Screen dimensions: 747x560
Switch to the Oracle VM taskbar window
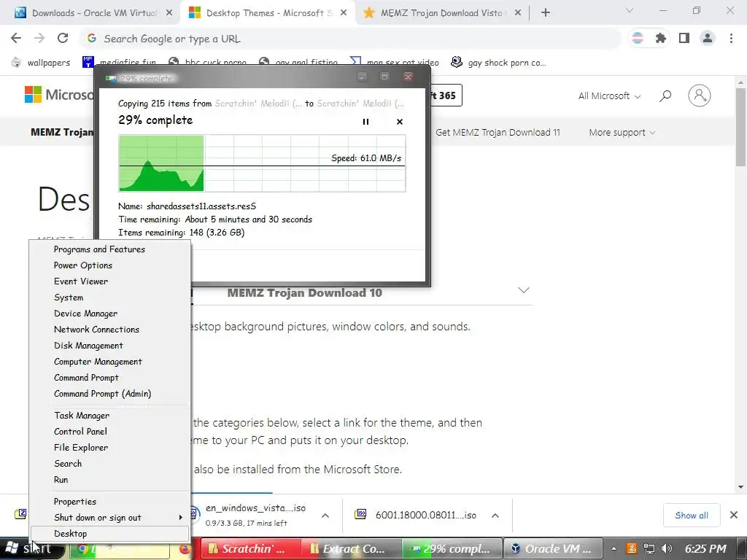click(553, 548)
